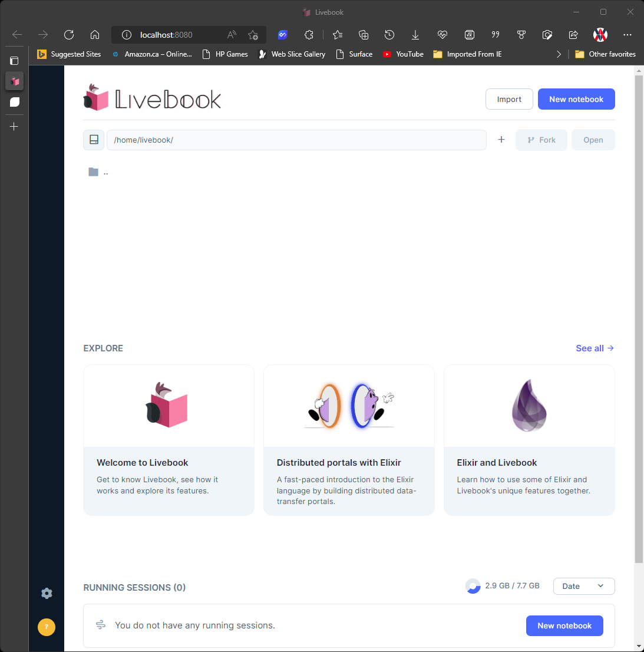Open the Performance heartbeat icon
644x652 pixels.
click(x=442, y=35)
